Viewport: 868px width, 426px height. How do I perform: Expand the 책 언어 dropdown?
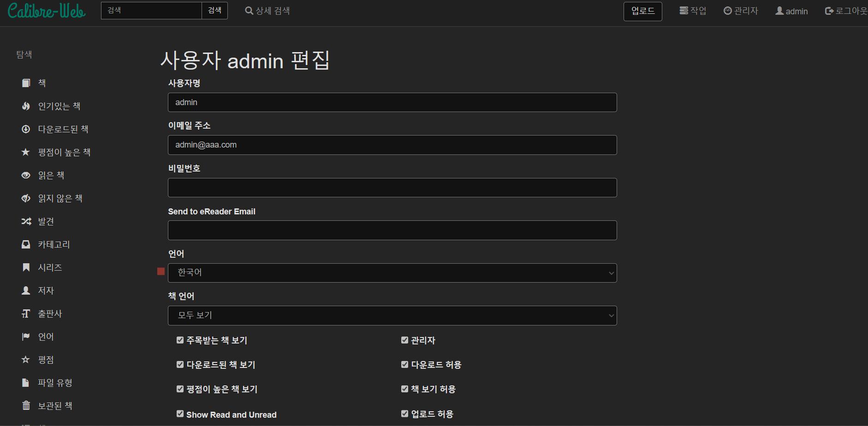pos(392,315)
